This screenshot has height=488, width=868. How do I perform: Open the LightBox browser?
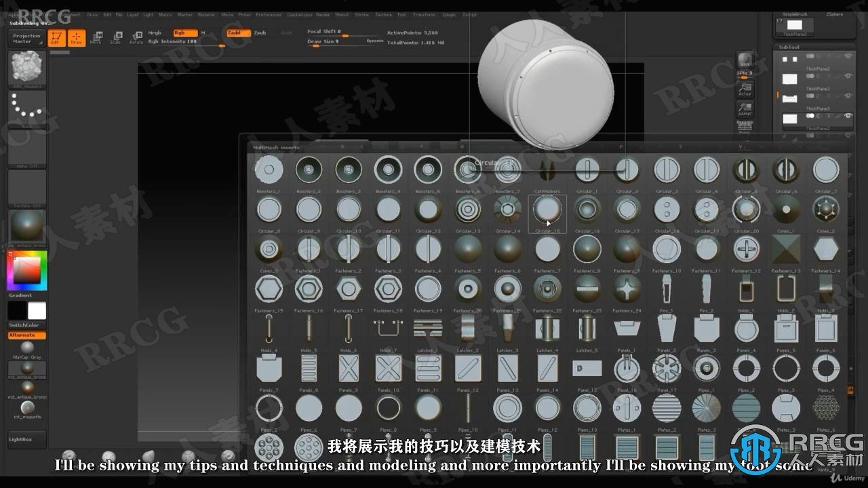pos(27,439)
